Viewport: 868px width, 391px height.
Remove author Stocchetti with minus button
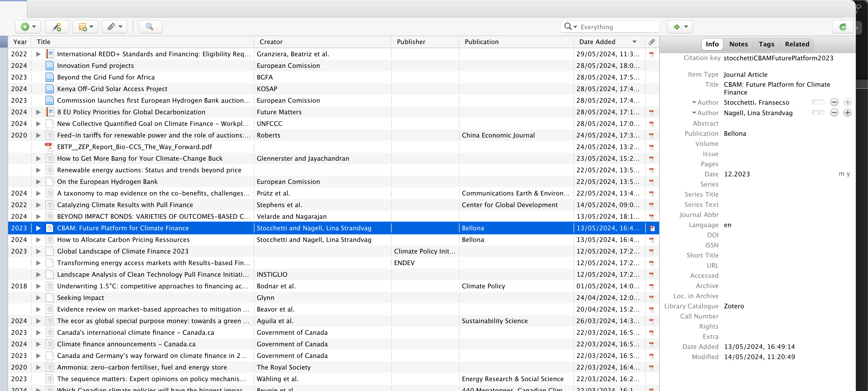834,102
